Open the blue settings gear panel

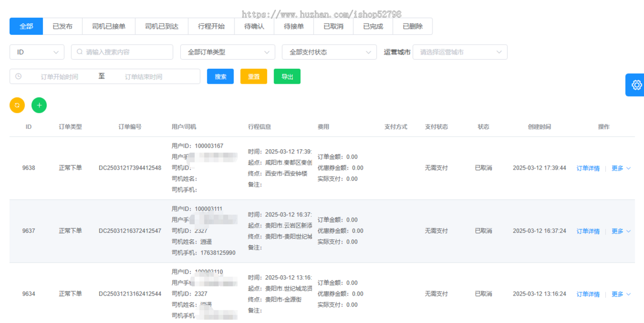click(x=636, y=85)
